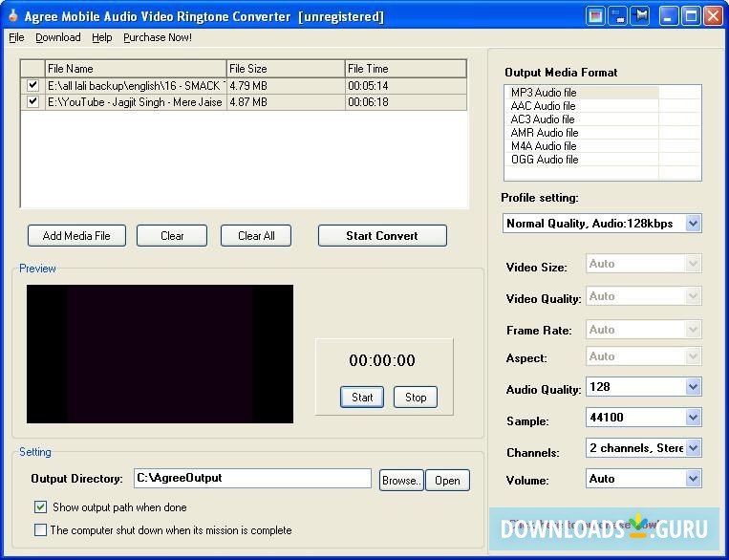Toggle Show output path when done
The width and height of the screenshot is (729, 560).
40,507
